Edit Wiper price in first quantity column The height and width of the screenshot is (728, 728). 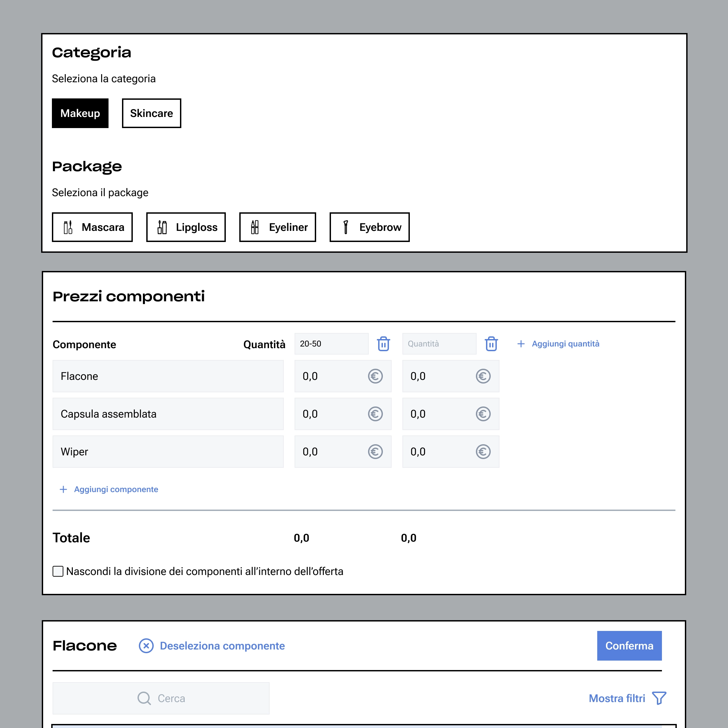pos(343,451)
